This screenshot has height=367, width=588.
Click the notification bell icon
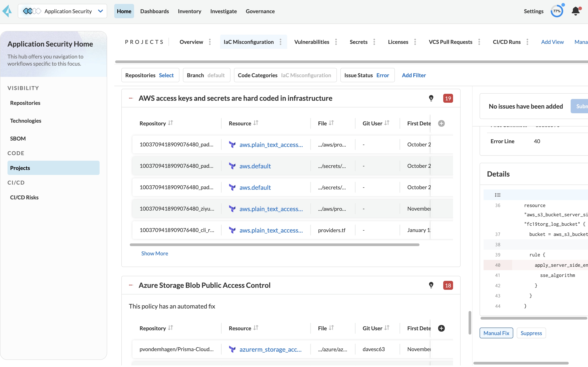[575, 11]
